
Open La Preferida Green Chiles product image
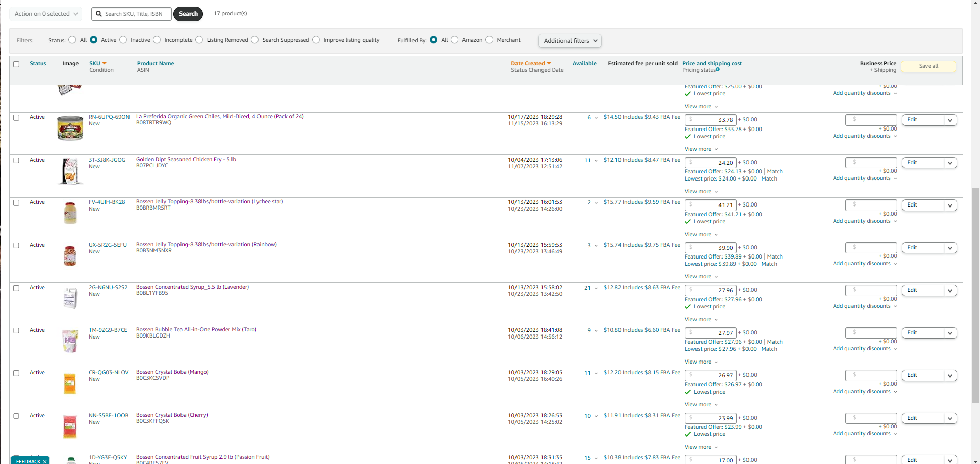pyautogui.click(x=70, y=128)
